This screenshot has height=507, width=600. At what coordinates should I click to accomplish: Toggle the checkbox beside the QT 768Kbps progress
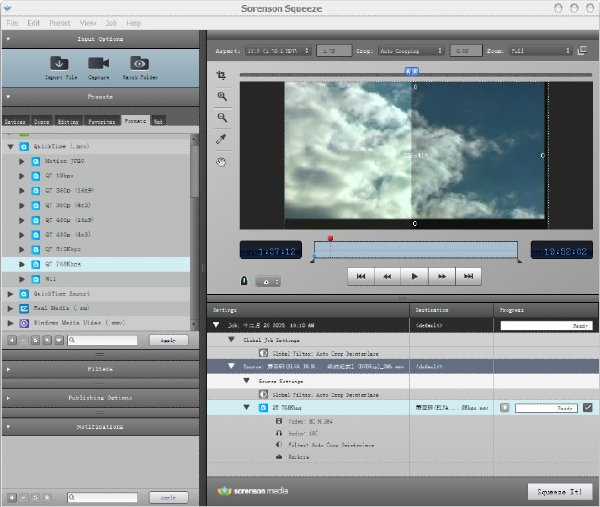point(587,407)
